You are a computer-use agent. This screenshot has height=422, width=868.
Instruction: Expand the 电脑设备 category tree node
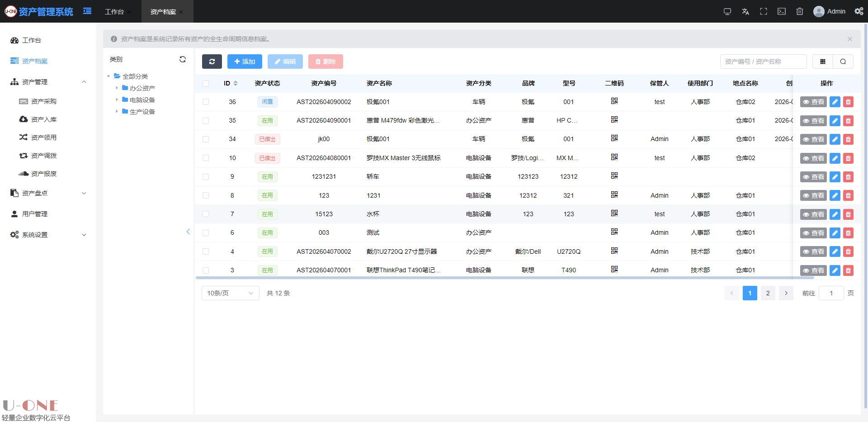click(x=117, y=100)
